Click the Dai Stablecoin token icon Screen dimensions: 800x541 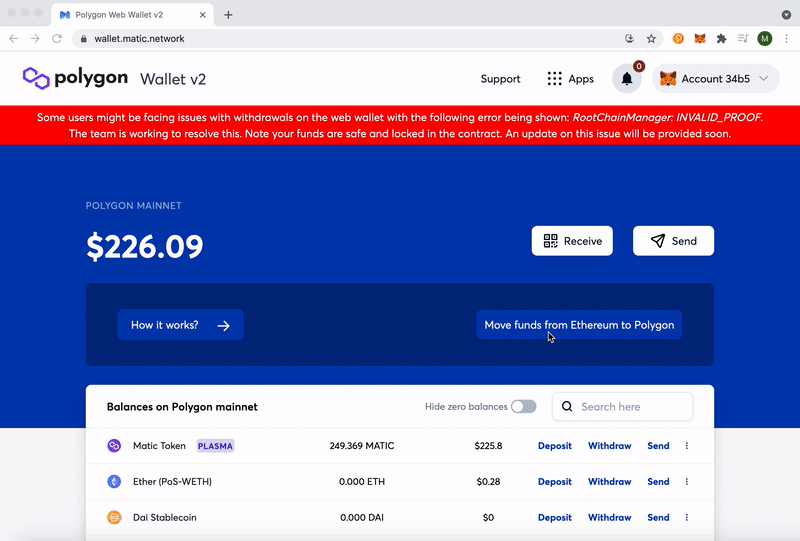pyautogui.click(x=114, y=518)
